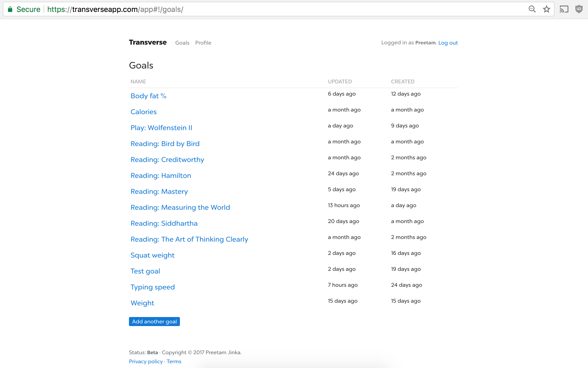Open the Body fat % goal
The image size is (588, 368).
148,96
